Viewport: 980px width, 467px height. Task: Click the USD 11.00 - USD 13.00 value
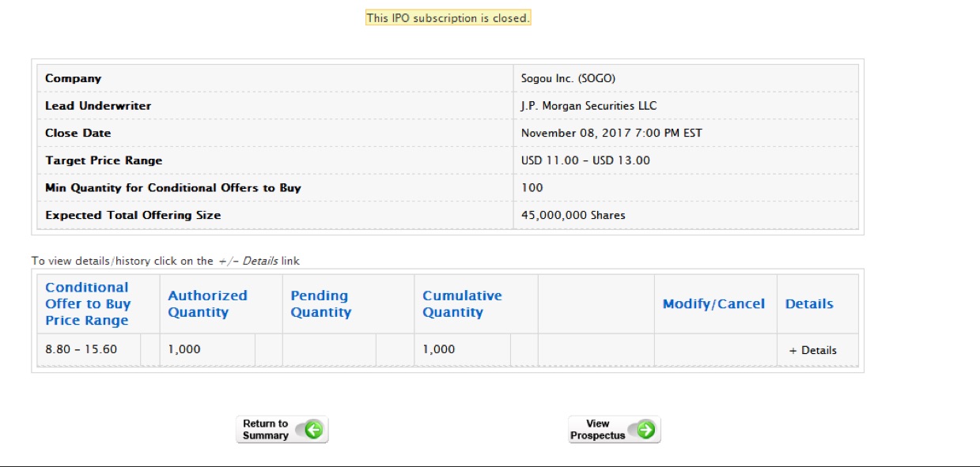point(585,160)
